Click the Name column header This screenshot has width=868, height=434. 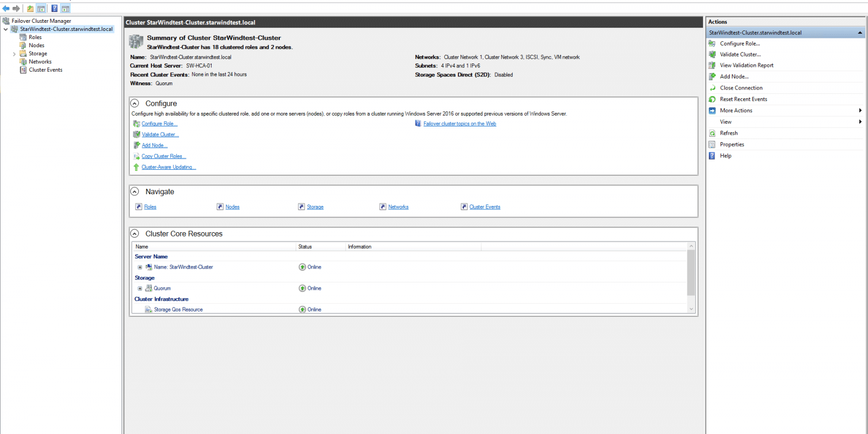(x=214, y=247)
